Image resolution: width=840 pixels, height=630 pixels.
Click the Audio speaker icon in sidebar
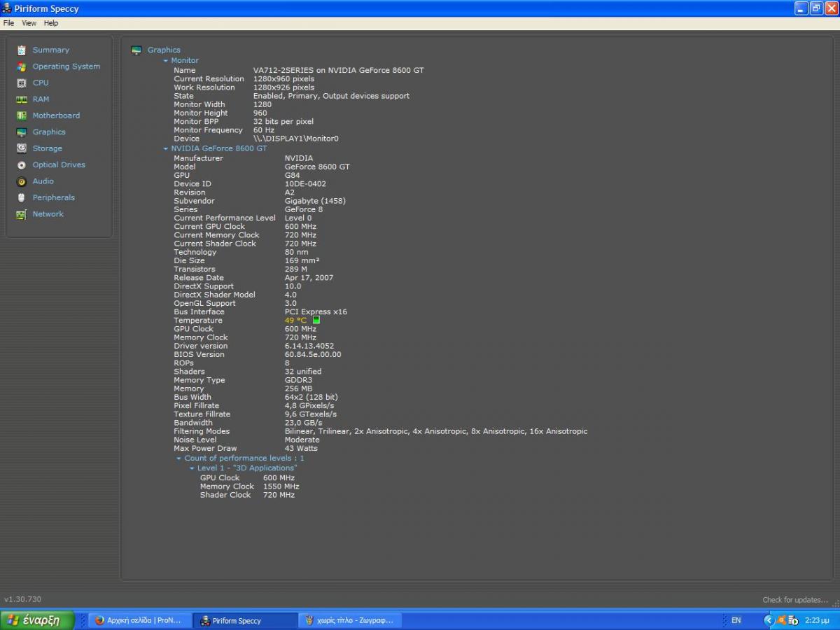(x=22, y=181)
